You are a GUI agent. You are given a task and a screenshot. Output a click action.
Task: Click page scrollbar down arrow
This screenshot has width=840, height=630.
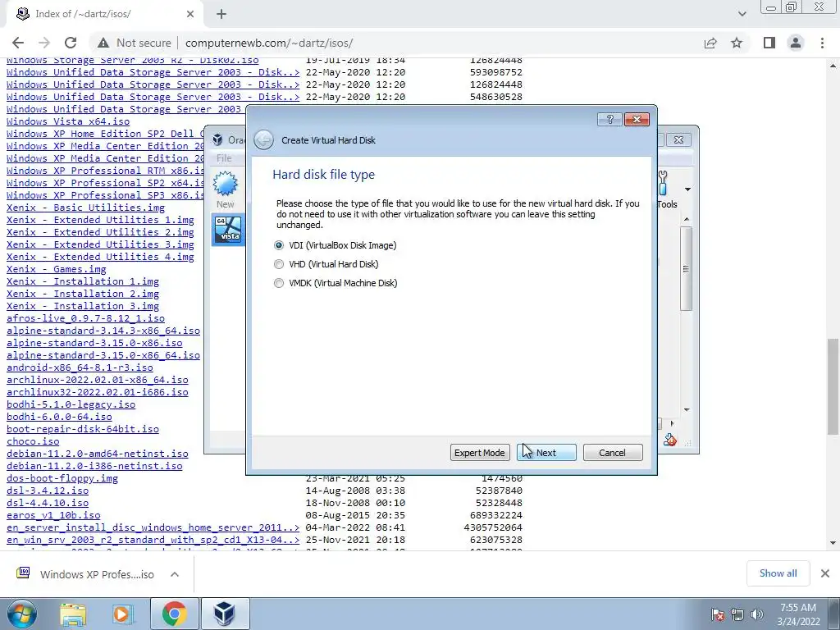pos(833,543)
